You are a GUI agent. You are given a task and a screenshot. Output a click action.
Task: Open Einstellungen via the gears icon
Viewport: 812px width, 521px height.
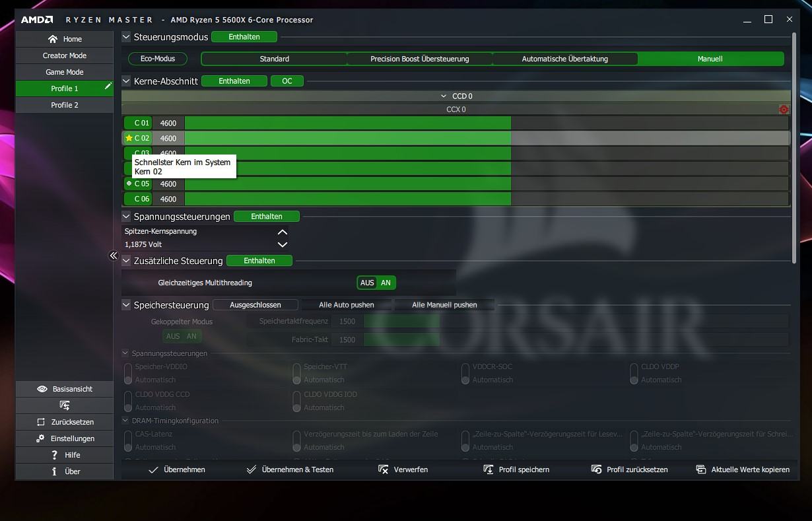click(x=40, y=438)
